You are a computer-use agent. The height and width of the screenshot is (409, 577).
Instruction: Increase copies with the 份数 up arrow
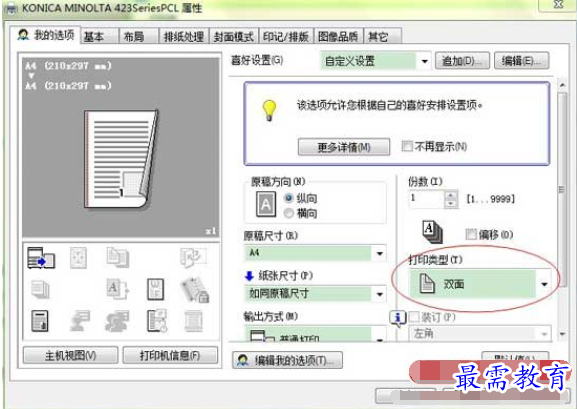click(x=451, y=195)
